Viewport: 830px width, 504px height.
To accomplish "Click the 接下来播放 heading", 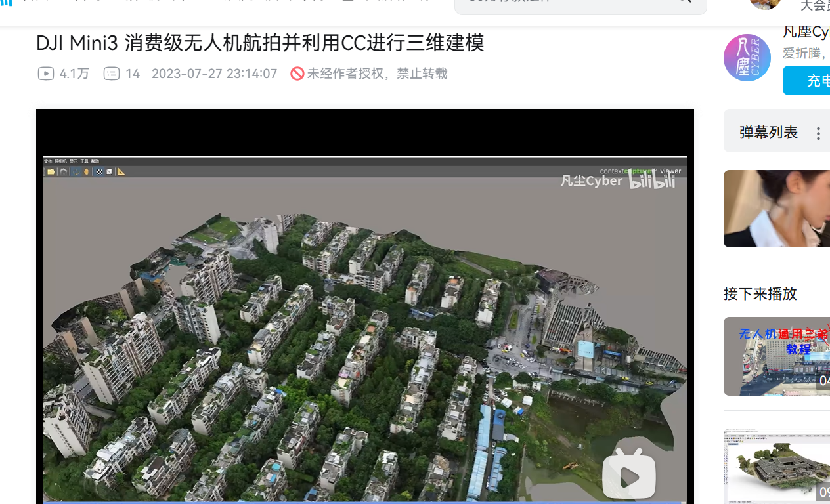I will (760, 293).
